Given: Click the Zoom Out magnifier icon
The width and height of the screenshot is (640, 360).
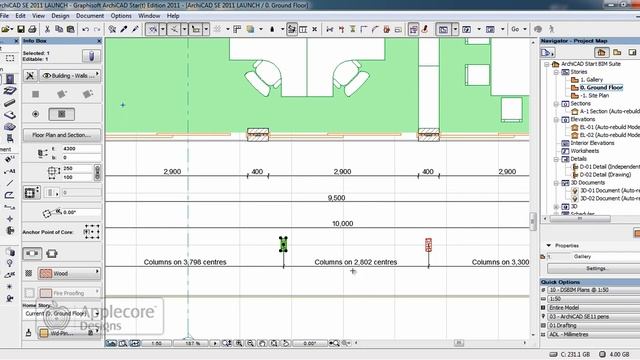Looking at the screenshot, I should [251, 344].
